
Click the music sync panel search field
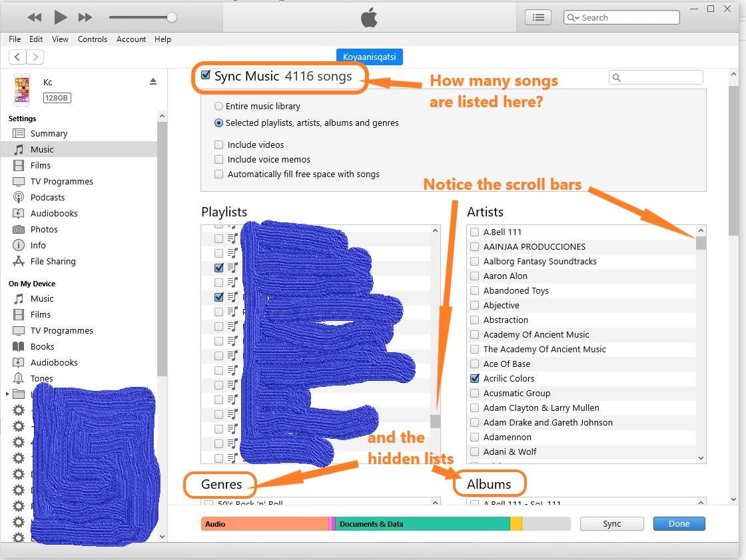(x=655, y=77)
